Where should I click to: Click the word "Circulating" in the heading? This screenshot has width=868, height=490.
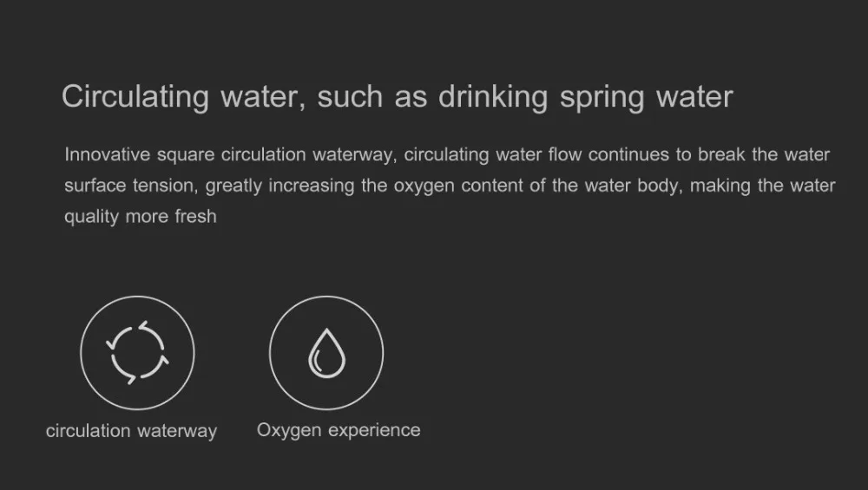(x=135, y=96)
